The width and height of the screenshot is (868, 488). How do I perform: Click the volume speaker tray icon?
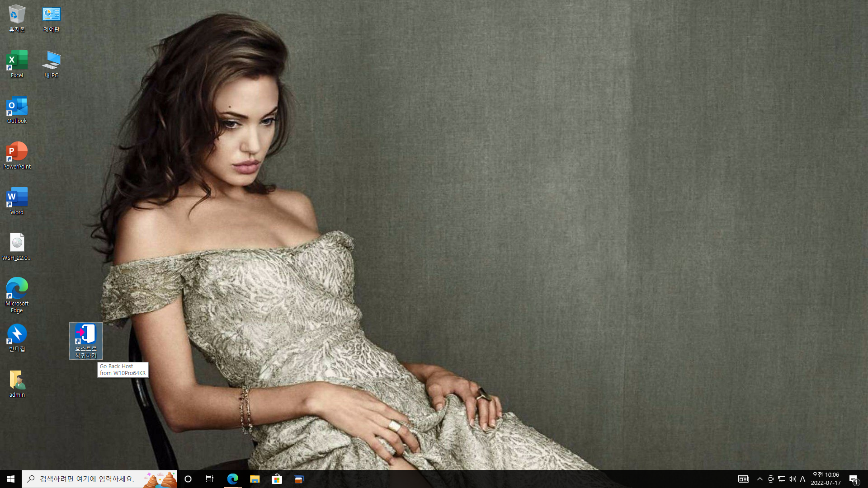793,479
